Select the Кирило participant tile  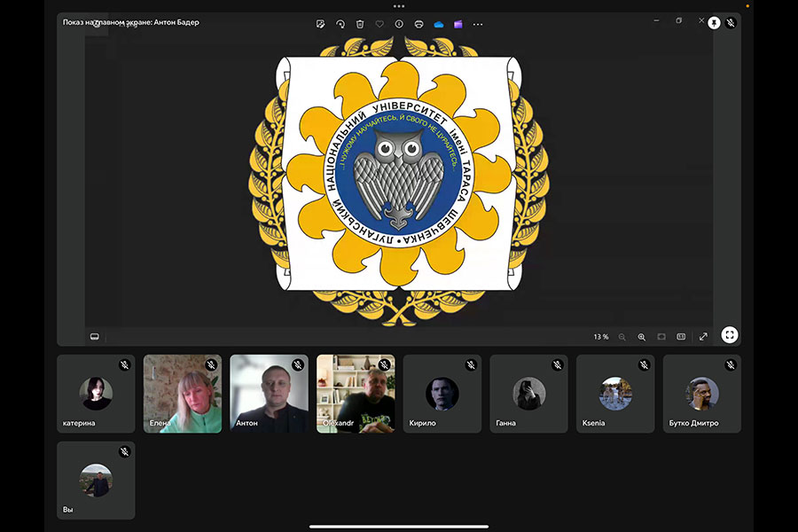(442, 394)
